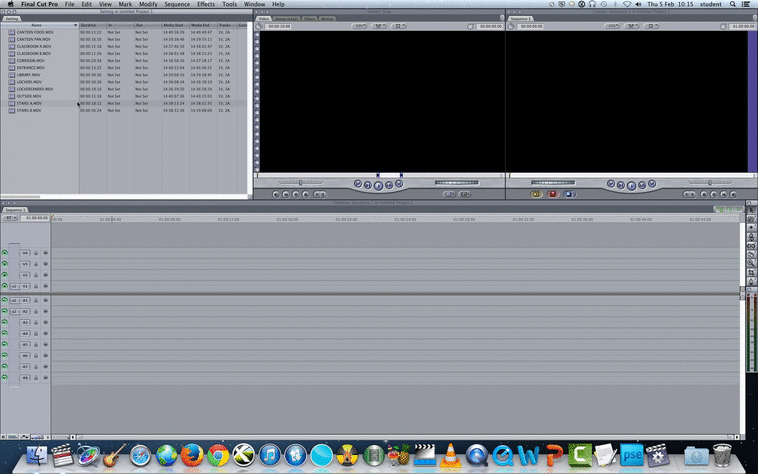Viewport: 758px width, 474px height.
Task: Open Viewer zoom percentage dropdown
Action: [x=359, y=26]
